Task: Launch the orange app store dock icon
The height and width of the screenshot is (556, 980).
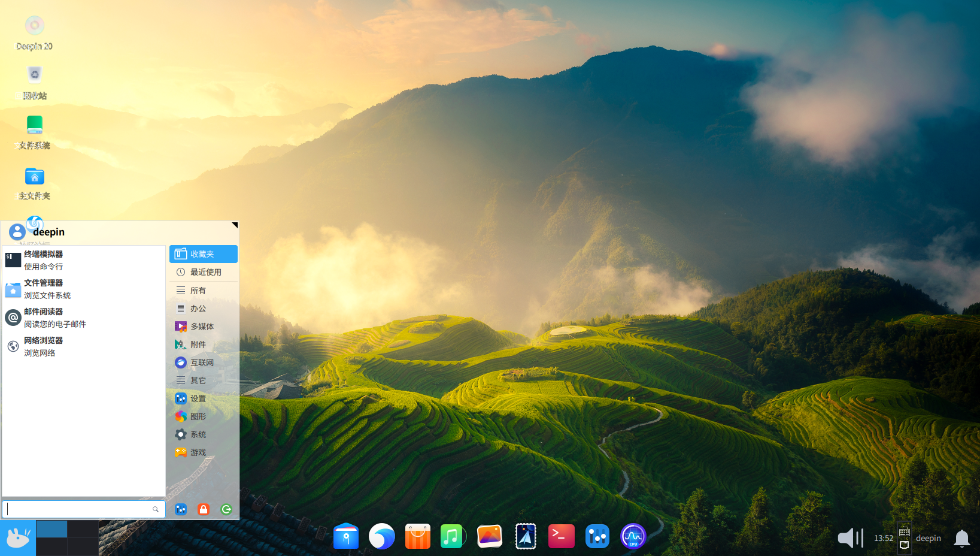Action: pos(417,536)
